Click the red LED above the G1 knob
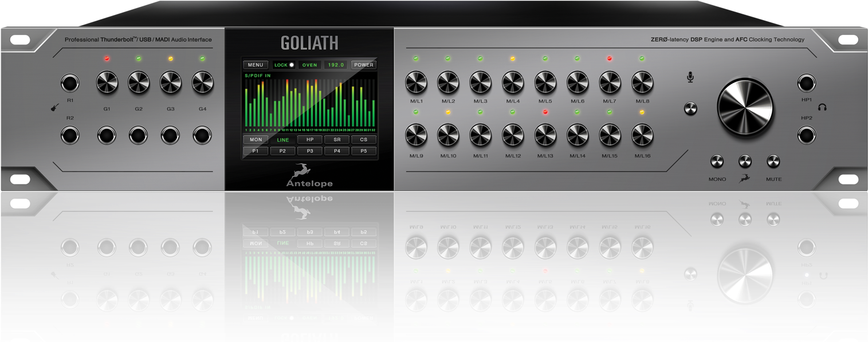868x342 pixels. 107,58
